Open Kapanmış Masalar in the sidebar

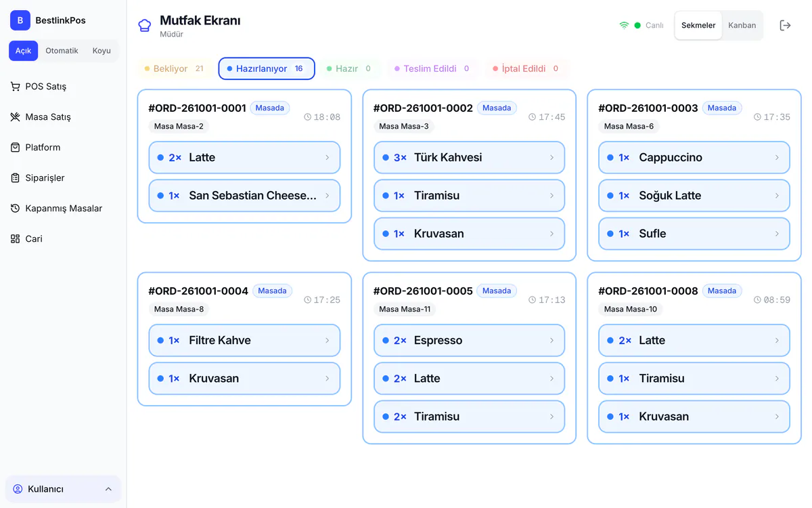[x=63, y=209]
